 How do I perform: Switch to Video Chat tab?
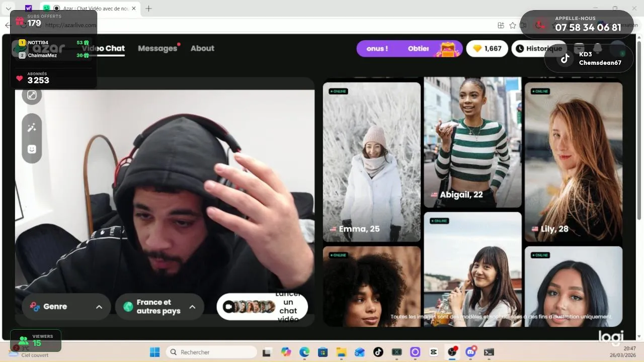pyautogui.click(x=103, y=48)
